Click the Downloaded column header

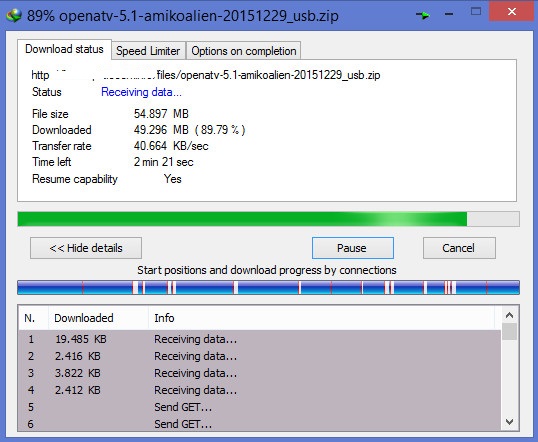pos(98,318)
